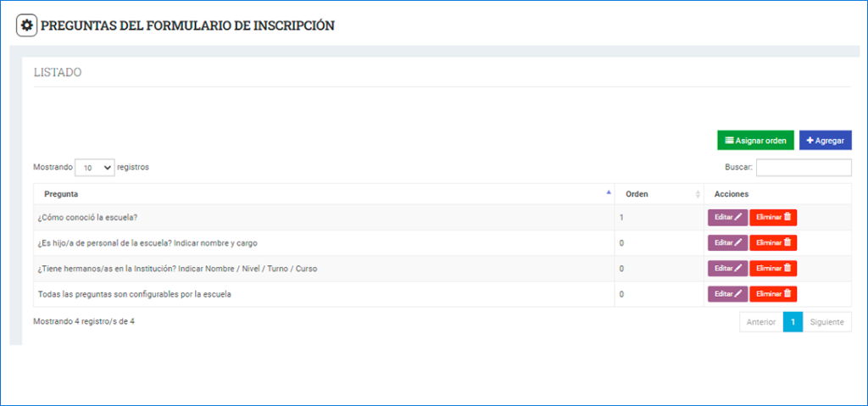Eliminate the '¿Es hijo/a de personal' row
This screenshot has width=868, height=406.
[x=773, y=243]
